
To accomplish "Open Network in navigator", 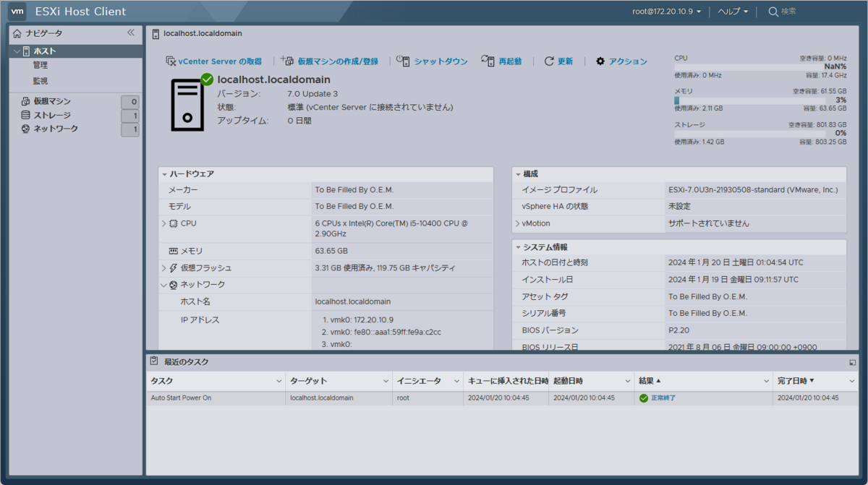I will coord(56,129).
